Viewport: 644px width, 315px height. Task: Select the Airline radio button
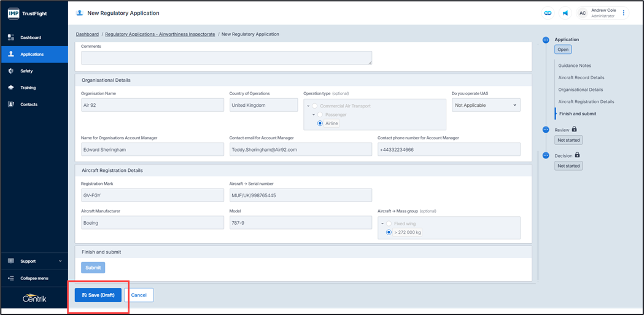320,123
